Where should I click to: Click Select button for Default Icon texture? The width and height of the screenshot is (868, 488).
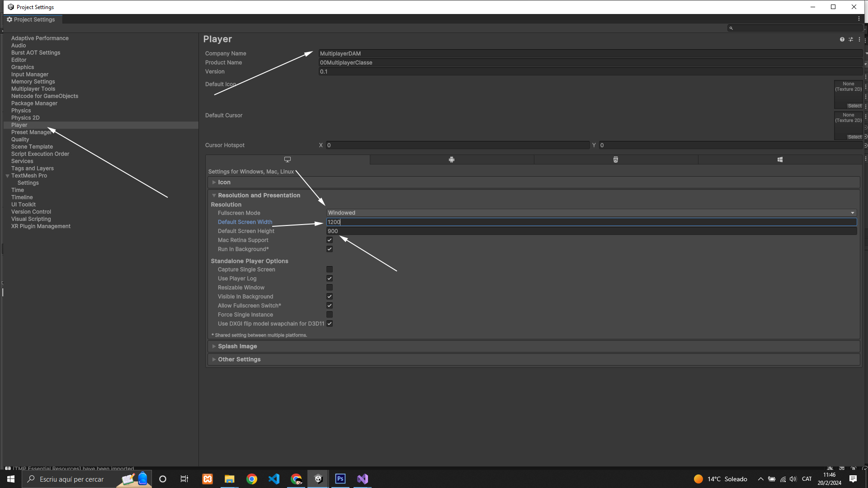point(854,106)
